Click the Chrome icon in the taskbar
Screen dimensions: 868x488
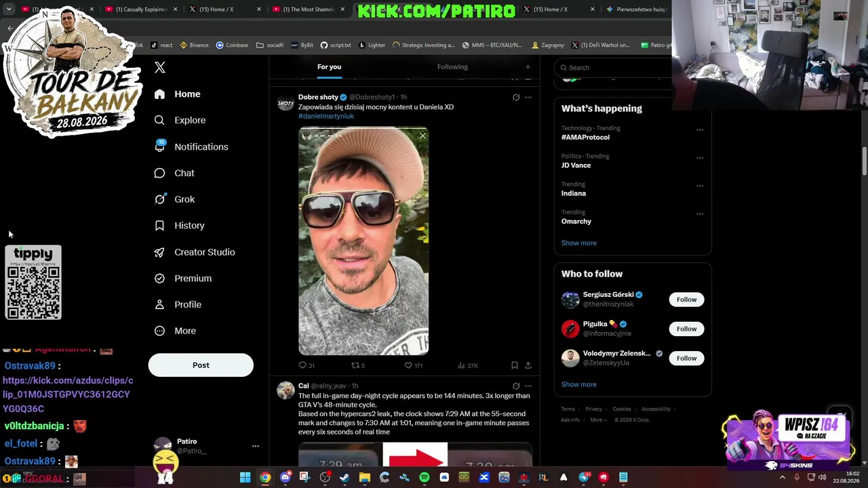point(265,478)
